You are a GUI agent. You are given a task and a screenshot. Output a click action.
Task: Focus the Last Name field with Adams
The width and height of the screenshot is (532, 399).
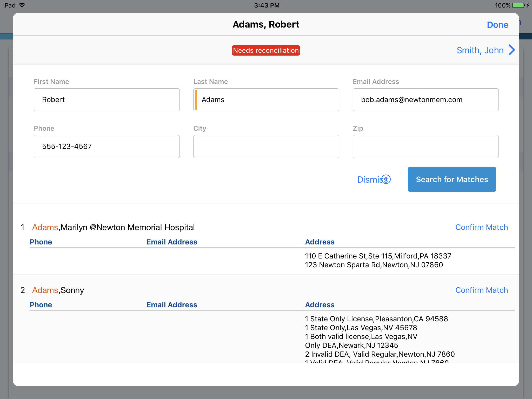[266, 100]
